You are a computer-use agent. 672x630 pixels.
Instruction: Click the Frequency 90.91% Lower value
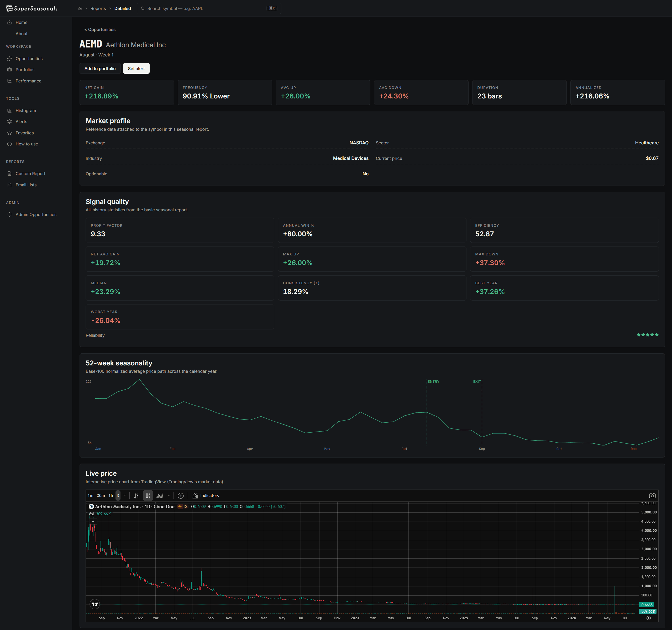pos(206,96)
